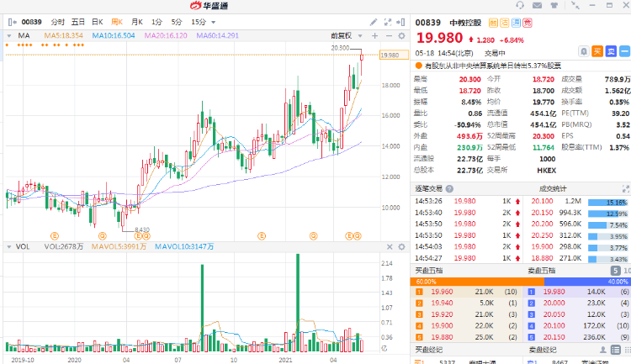Click bid level 5 price 19.880

tap(442, 337)
